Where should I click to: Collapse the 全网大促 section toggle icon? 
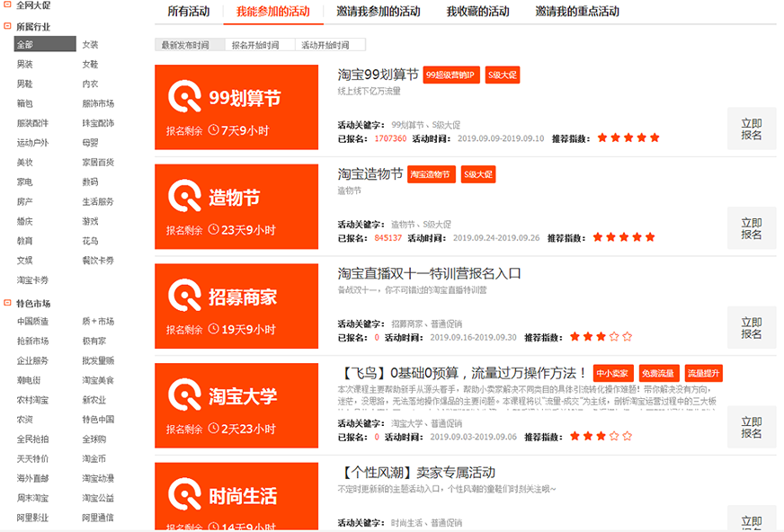7,5
